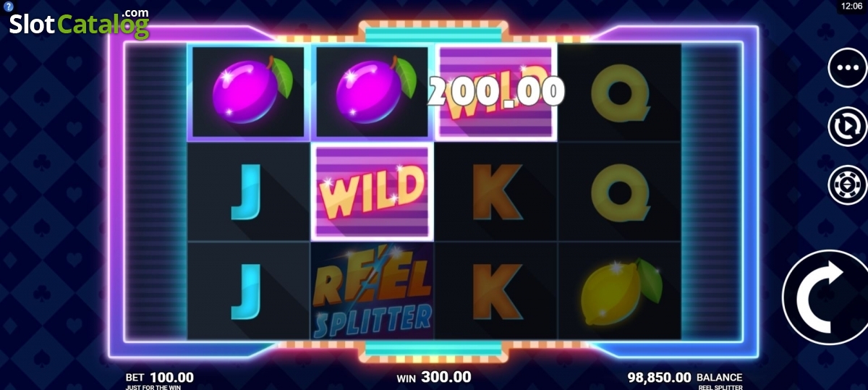This screenshot has width=868, height=390.
Task: Click the top-row yellow Q symbol
Action: pyautogui.click(x=620, y=93)
